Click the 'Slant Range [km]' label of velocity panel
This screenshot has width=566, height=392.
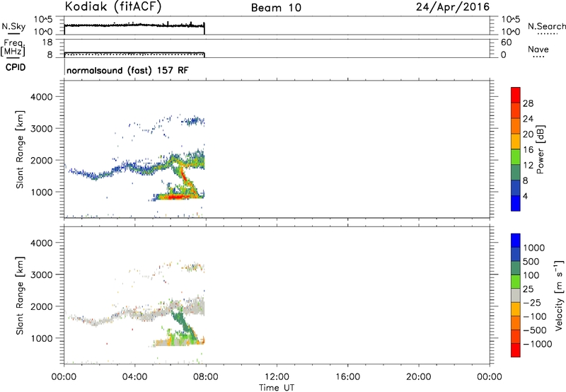[20, 296]
